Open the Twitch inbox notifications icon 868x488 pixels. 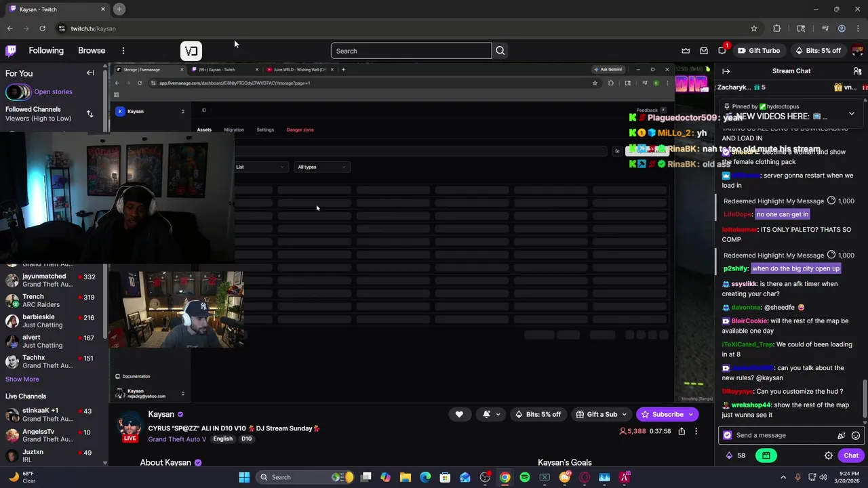point(704,51)
